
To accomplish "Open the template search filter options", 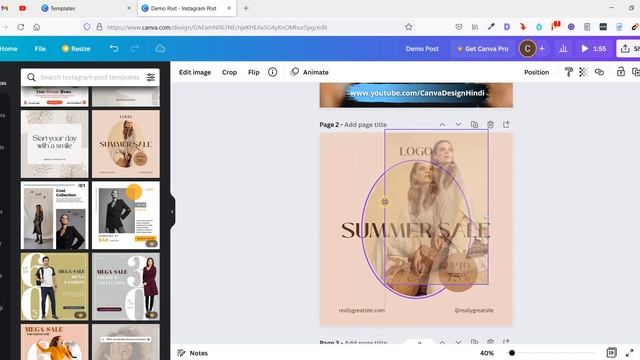I will [151, 77].
